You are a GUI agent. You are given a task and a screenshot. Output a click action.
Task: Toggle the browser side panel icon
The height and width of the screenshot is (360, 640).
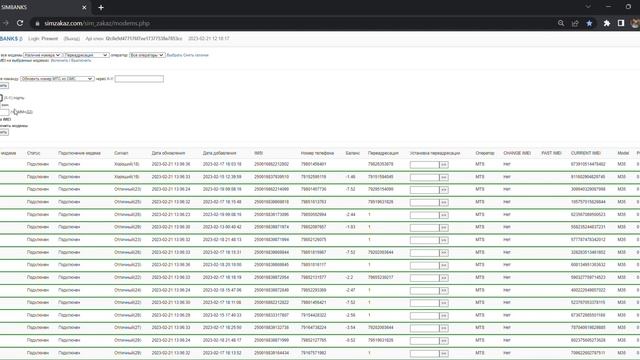[621, 23]
